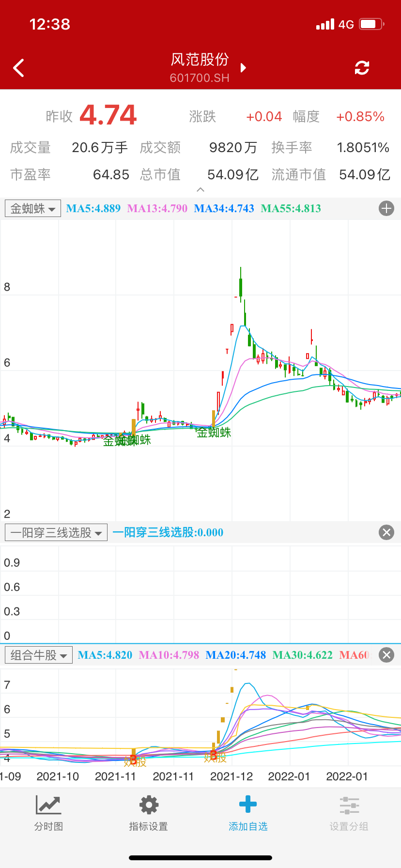Tap the 风范股份 stock title
This screenshot has height=868, width=401.
coord(200,60)
